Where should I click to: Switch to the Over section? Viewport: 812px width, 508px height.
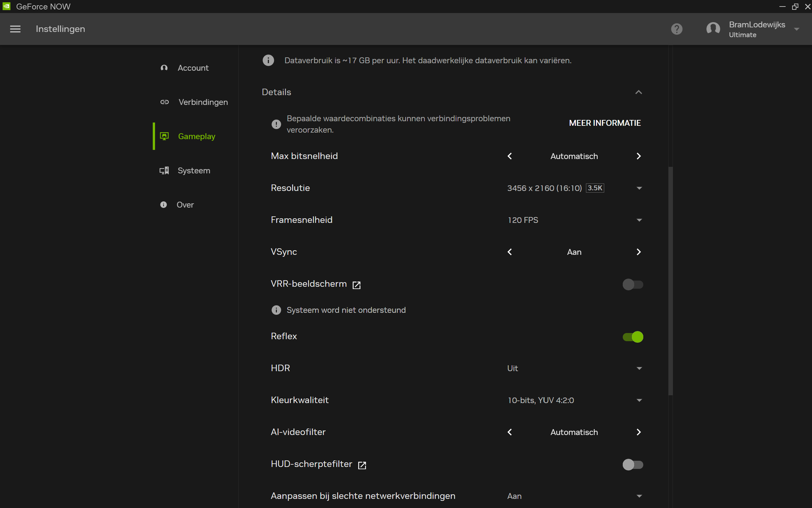pyautogui.click(x=185, y=205)
